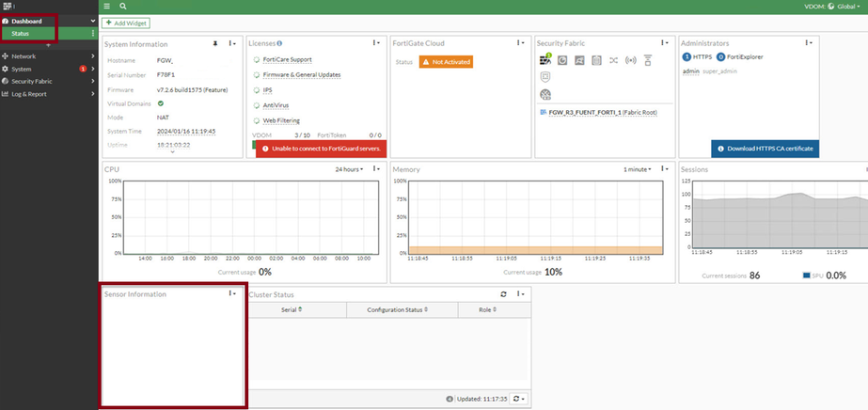
Task: Click the FortiGate icon with green badge
Action: [x=544, y=60]
